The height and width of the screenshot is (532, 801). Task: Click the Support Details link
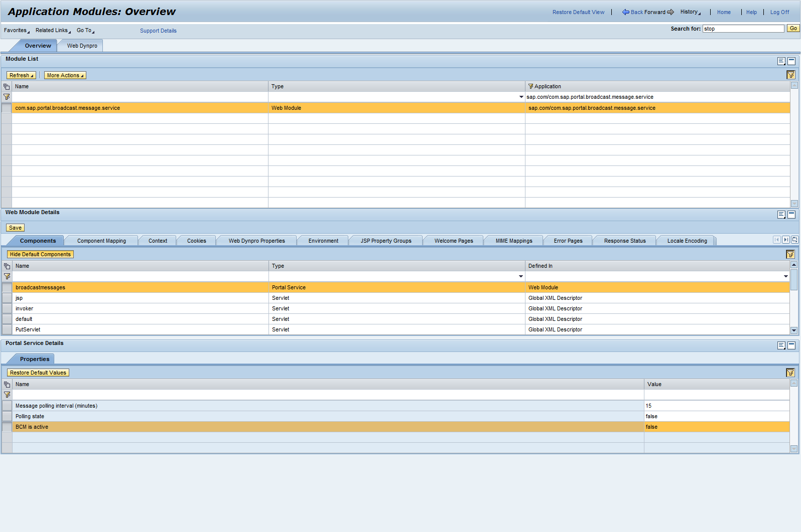(x=158, y=31)
